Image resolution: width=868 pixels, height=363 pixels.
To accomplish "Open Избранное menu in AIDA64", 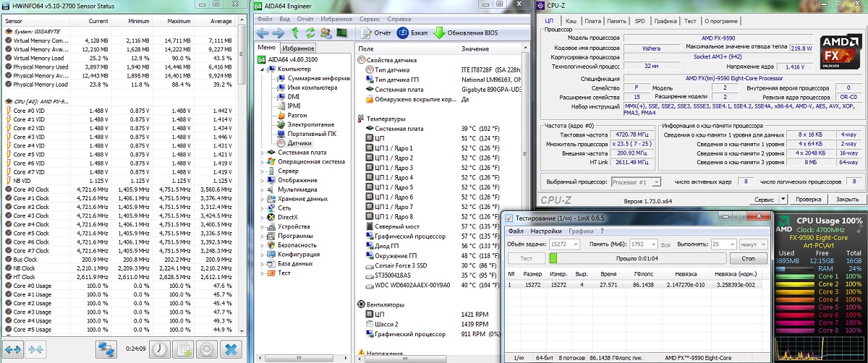I will 335,18.
